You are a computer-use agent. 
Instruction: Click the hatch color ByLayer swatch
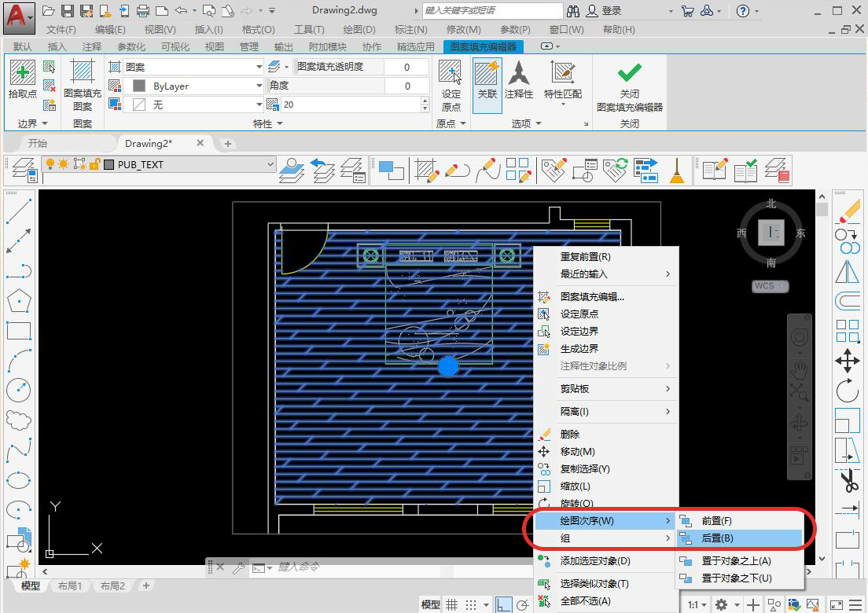pos(139,86)
